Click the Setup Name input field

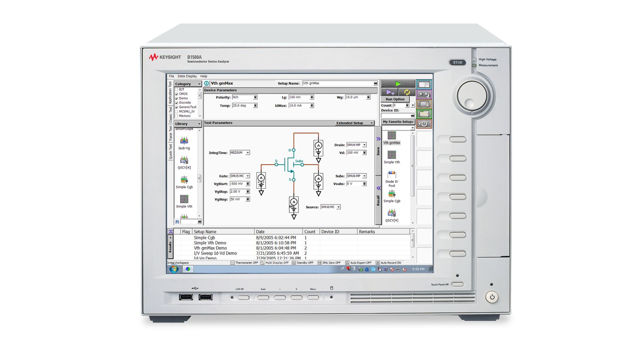[x=340, y=83]
